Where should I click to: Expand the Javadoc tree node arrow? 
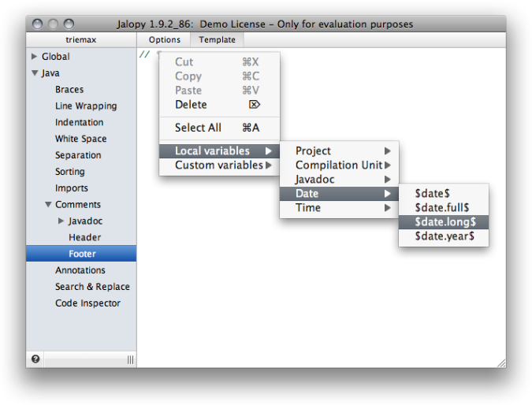coord(61,221)
